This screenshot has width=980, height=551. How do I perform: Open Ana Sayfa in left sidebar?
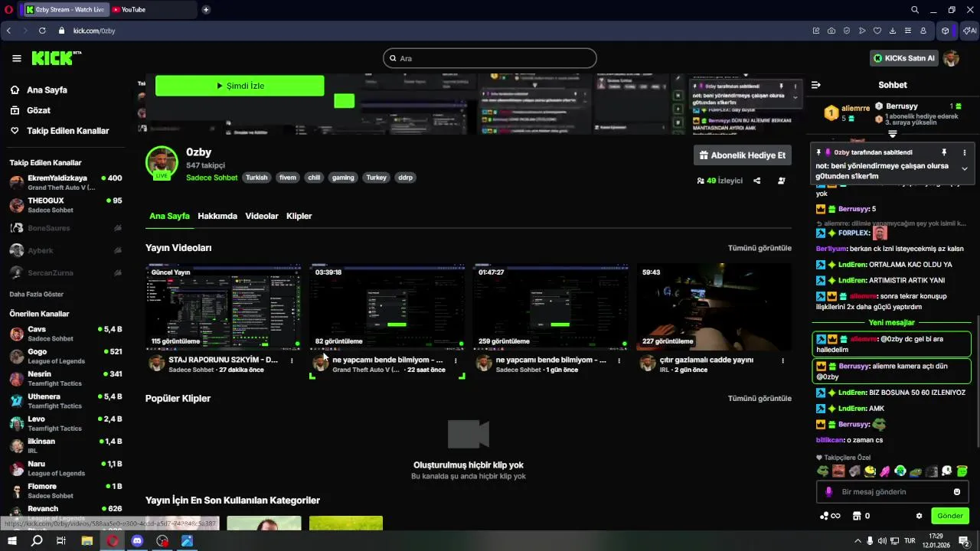(x=47, y=90)
